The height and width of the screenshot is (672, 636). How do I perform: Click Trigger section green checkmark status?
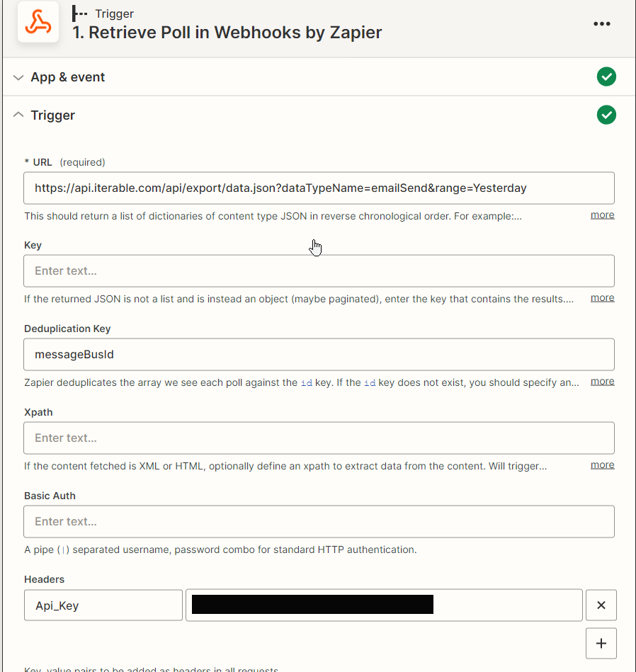pos(606,115)
